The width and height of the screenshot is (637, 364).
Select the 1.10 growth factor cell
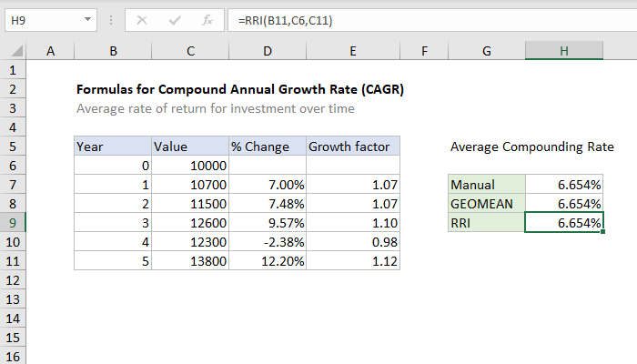tap(353, 223)
